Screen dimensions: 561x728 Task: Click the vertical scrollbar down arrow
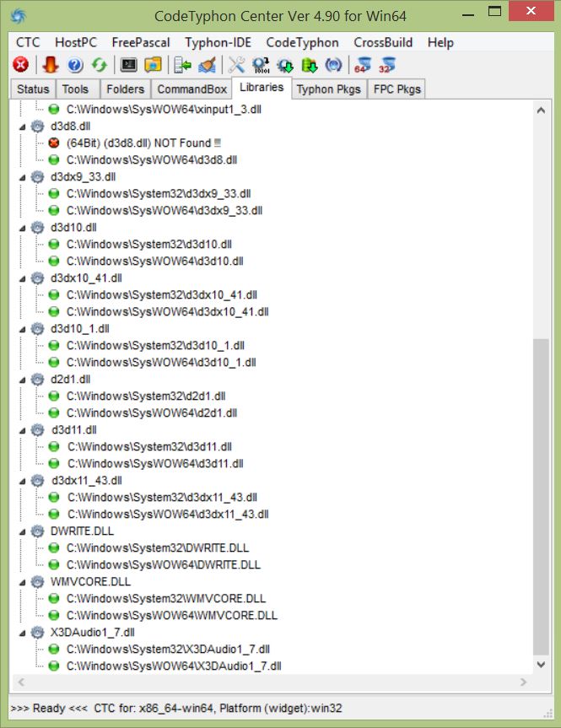click(x=541, y=665)
